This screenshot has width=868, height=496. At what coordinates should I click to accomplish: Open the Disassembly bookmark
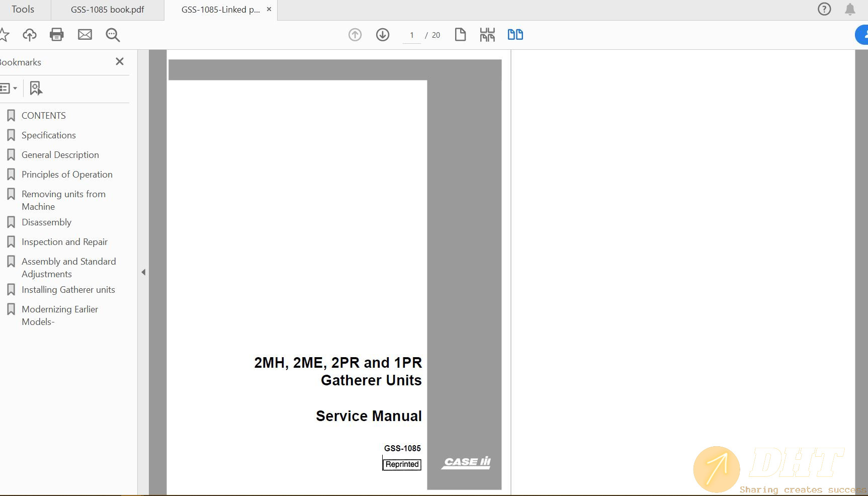click(x=46, y=222)
